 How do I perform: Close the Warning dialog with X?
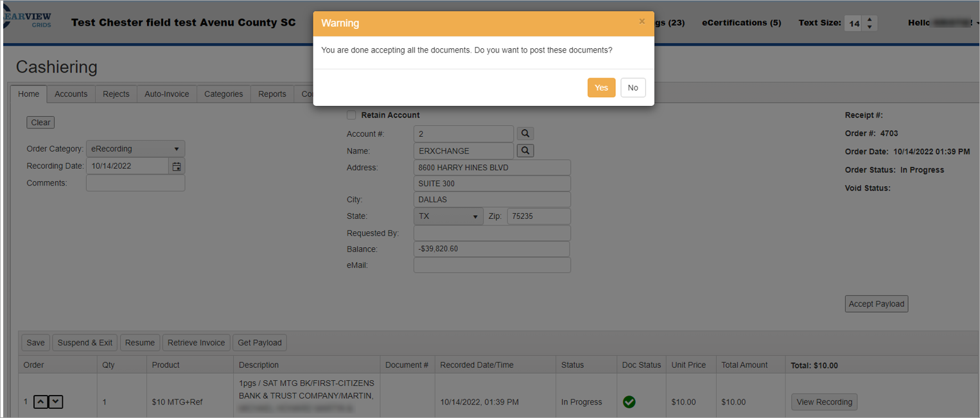tap(642, 21)
